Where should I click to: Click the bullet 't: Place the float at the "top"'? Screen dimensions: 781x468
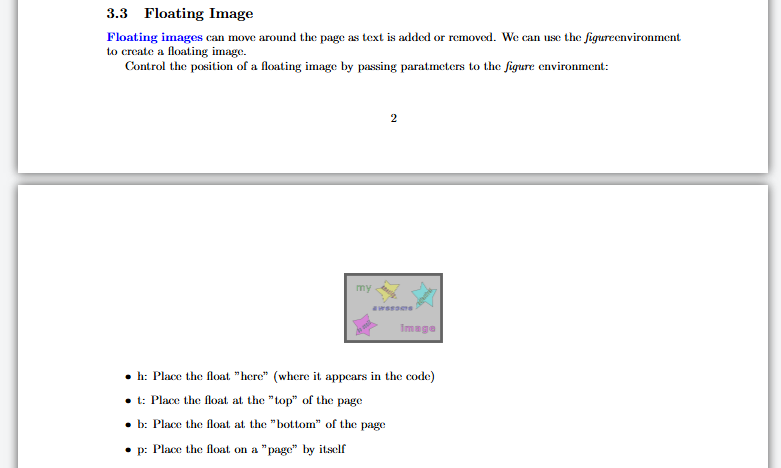[x=244, y=401]
